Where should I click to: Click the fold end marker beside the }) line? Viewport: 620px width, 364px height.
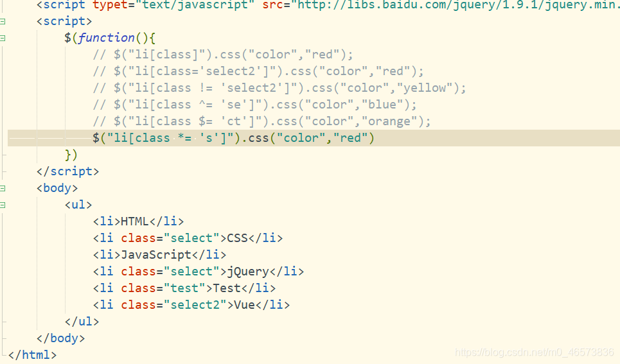point(4,155)
